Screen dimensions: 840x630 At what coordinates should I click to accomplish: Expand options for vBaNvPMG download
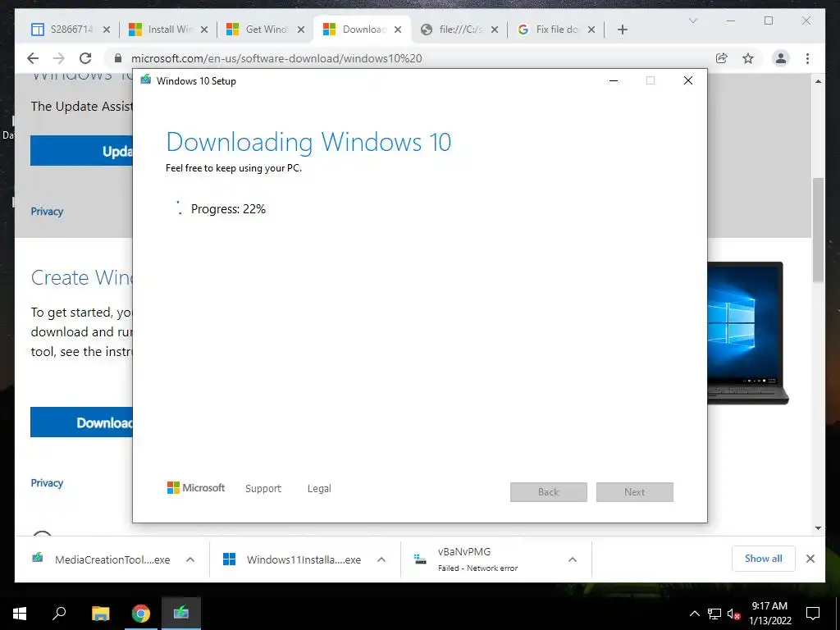(x=572, y=559)
